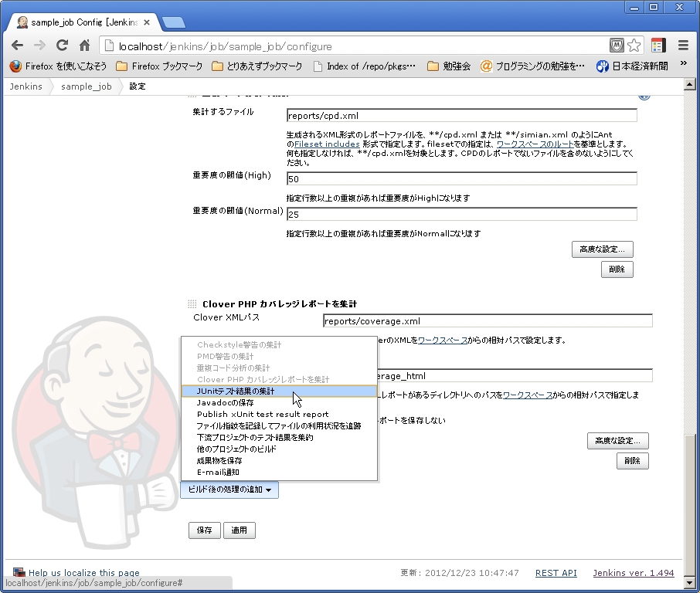
Task: Choose Publish xUnit test result report
Action: tap(279, 415)
